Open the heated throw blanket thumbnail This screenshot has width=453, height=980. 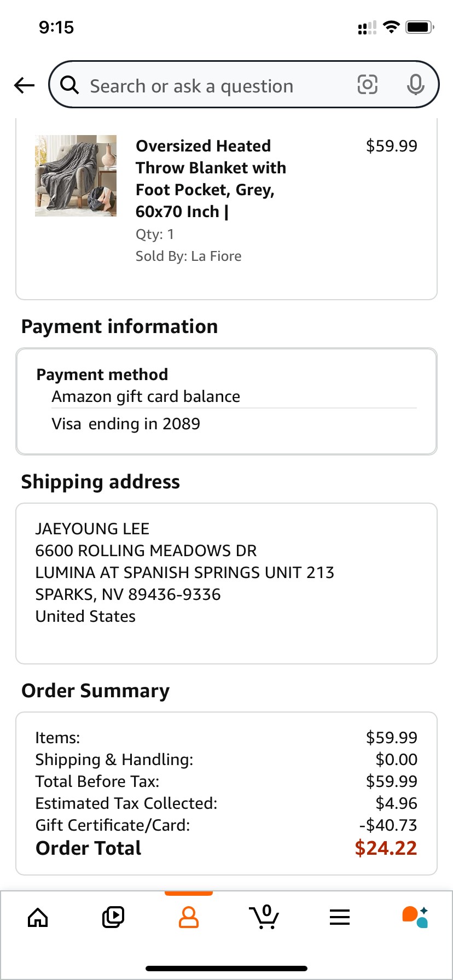pyautogui.click(x=75, y=176)
